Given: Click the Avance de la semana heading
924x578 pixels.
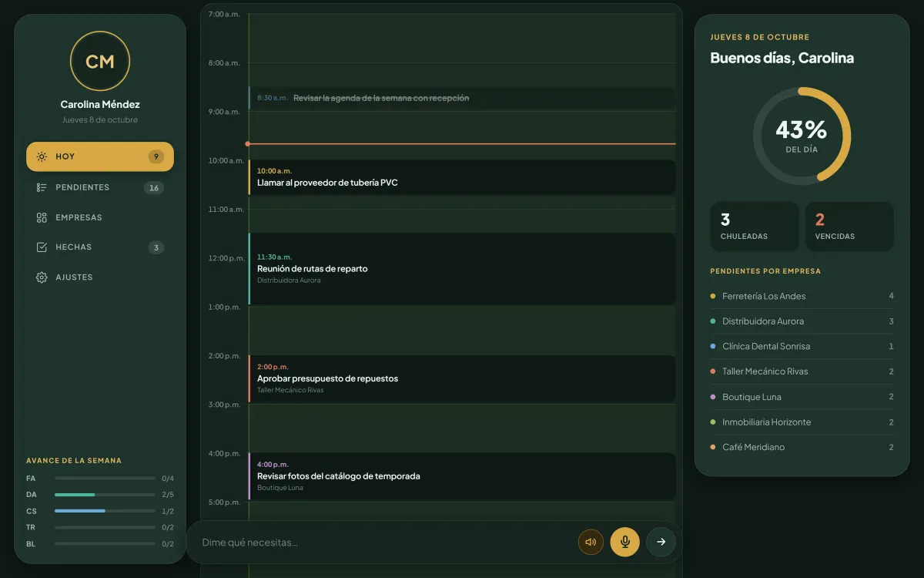Looking at the screenshot, I should click(x=74, y=461).
